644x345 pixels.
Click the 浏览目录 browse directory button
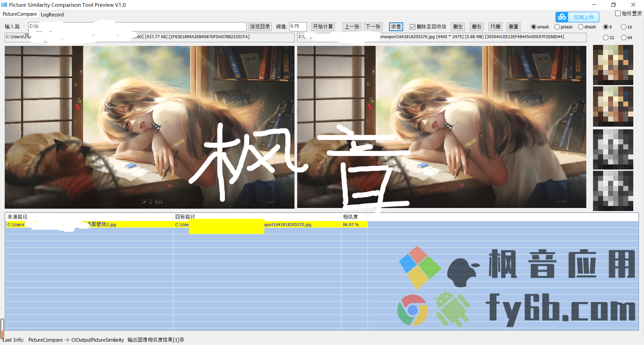coord(260,26)
